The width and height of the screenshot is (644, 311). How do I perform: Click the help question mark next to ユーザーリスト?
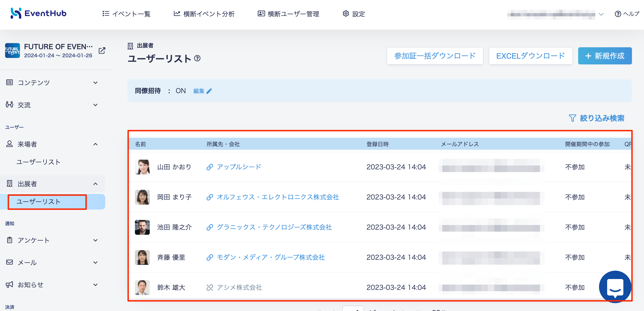pyautogui.click(x=197, y=58)
